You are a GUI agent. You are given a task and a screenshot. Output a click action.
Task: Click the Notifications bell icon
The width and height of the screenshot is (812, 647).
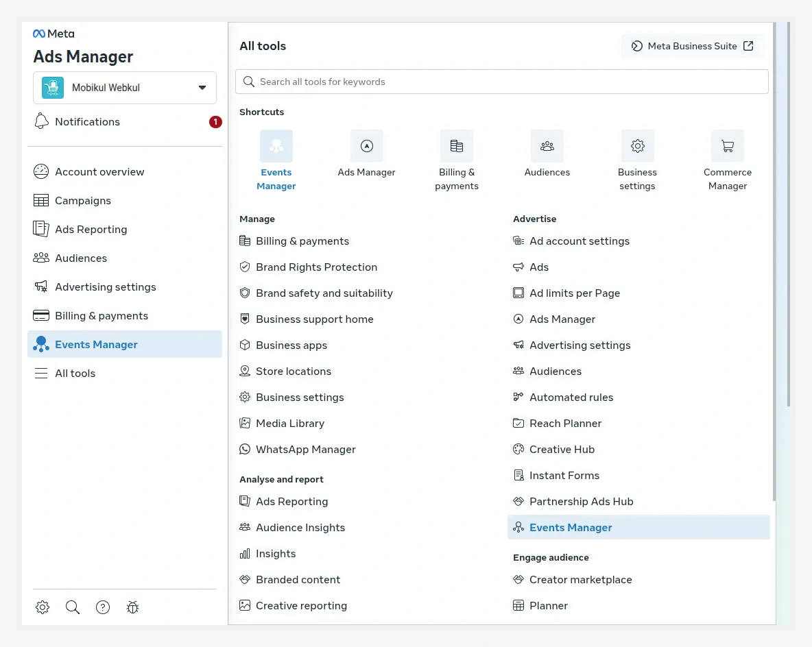pos(41,121)
